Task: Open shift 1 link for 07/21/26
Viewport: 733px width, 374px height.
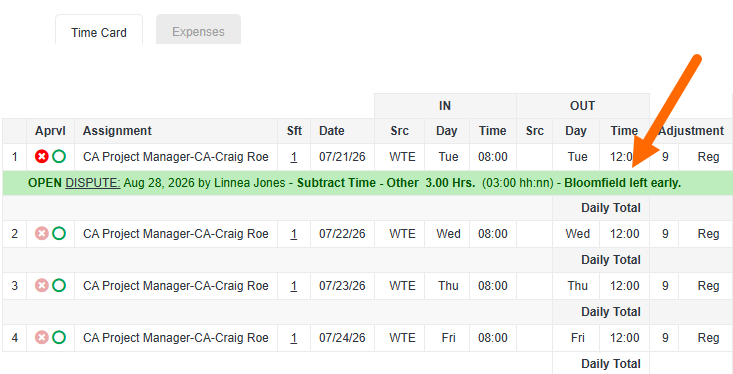Action: point(294,157)
